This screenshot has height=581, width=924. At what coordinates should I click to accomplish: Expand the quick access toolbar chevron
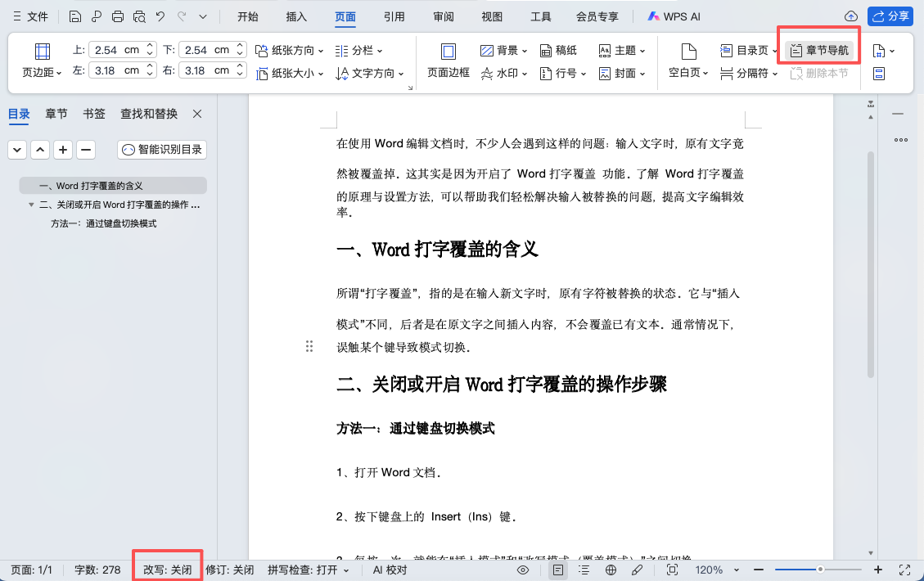(203, 16)
